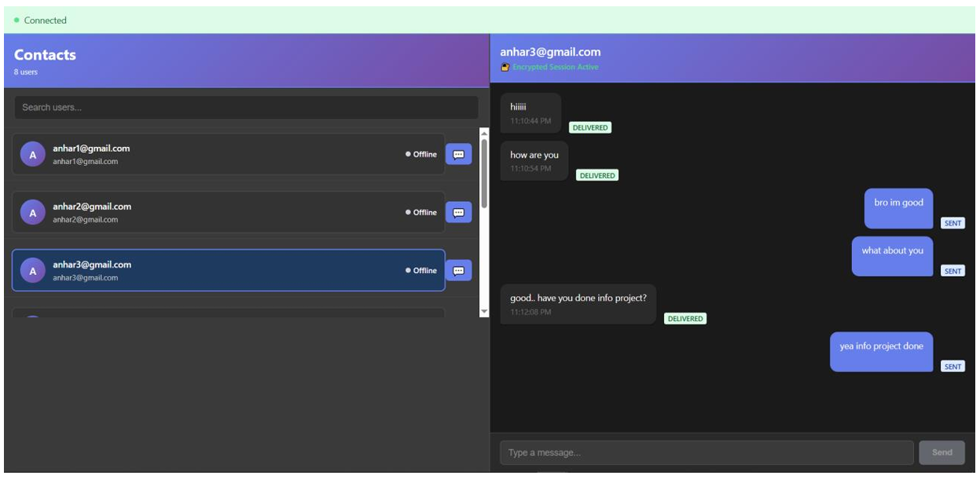The image size is (980, 479).
Task: Select the anhar2@gmail.com contact row
Action: pyautogui.click(x=228, y=213)
